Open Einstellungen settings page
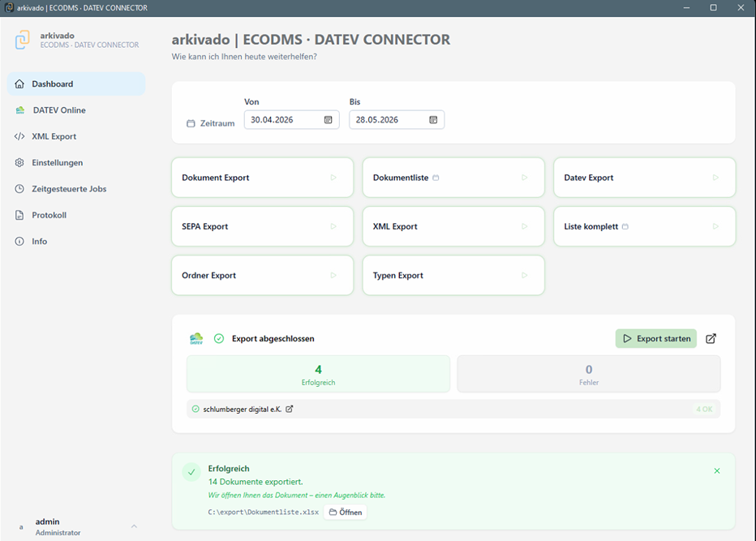This screenshot has height=541, width=756. click(76, 162)
